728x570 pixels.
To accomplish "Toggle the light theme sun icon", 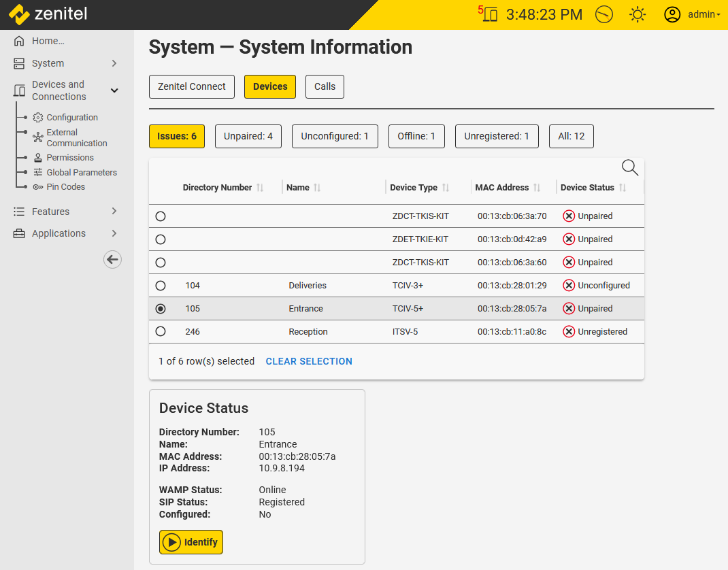I will pos(638,14).
